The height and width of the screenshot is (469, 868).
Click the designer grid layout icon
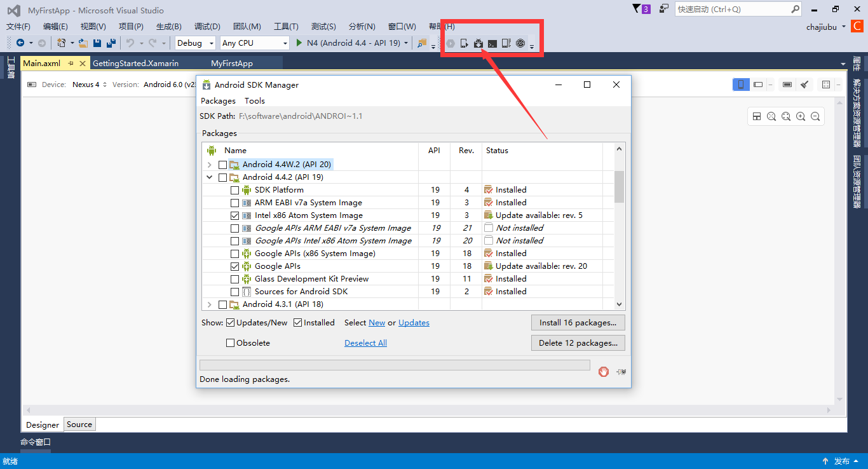coord(825,85)
